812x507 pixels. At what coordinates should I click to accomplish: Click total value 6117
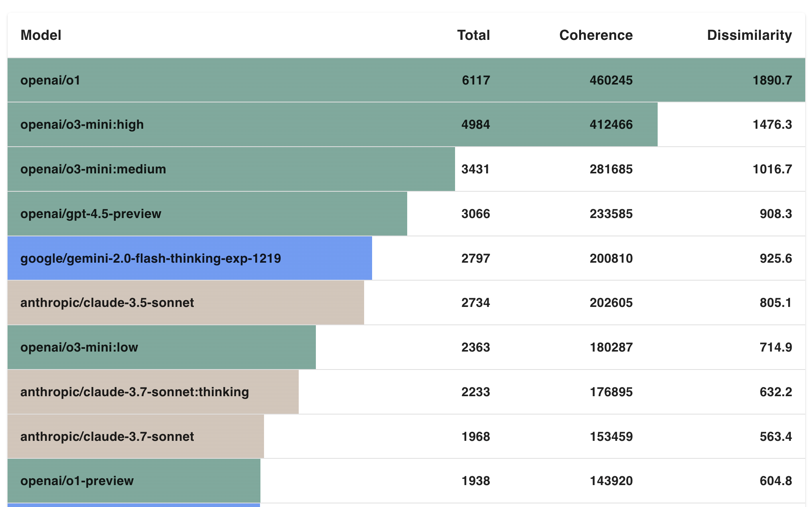pyautogui.click(x=476, y=80)
